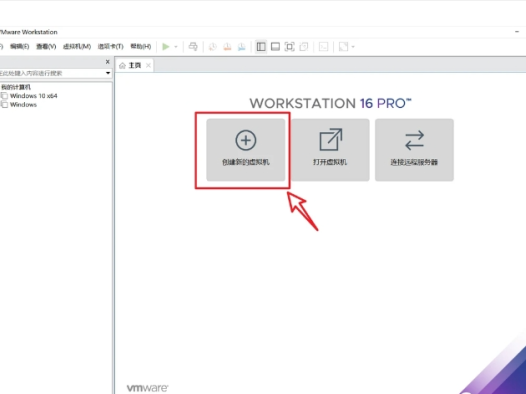Open the 帮助(H) menu

click(141, 46)
